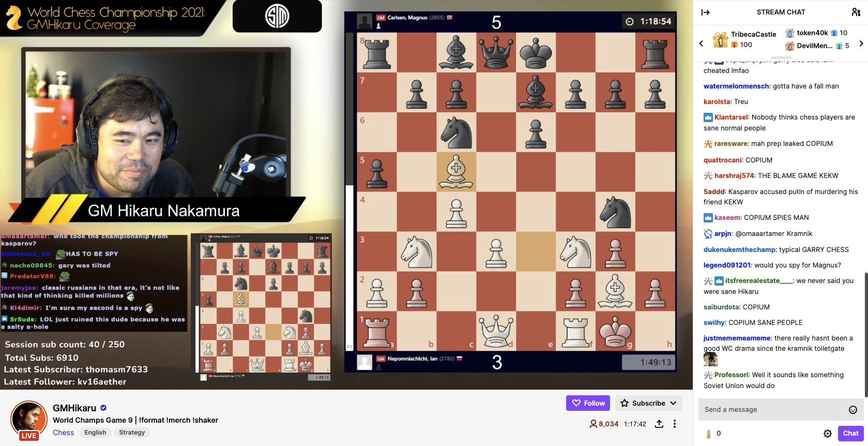868x446 pixels.
Task: Click the badge beside raresware
Action: pos(708,144)
